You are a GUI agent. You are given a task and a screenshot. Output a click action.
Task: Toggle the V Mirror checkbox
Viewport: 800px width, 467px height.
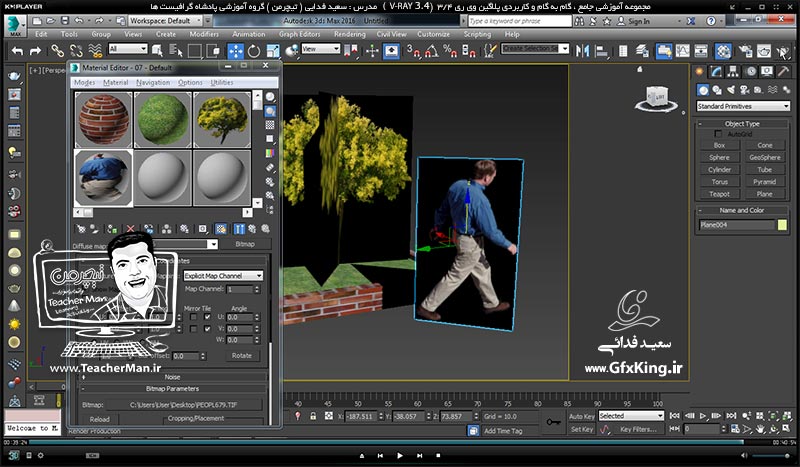point(193,329)
